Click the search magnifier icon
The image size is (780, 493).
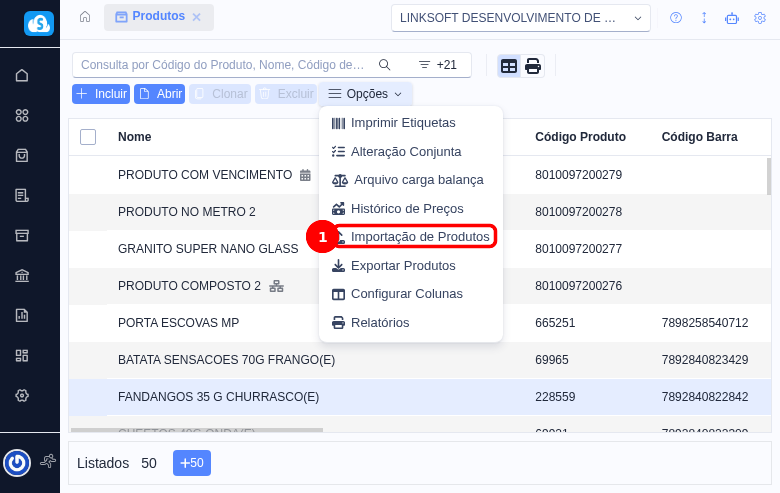pyautogui.click(x=384, y=65)
